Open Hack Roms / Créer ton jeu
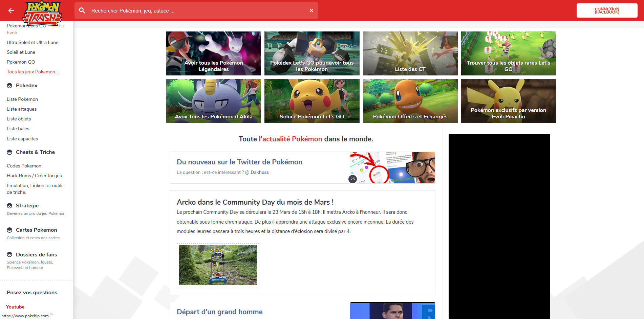The width and height of the screenshot is (644, 319). (35, 176)
